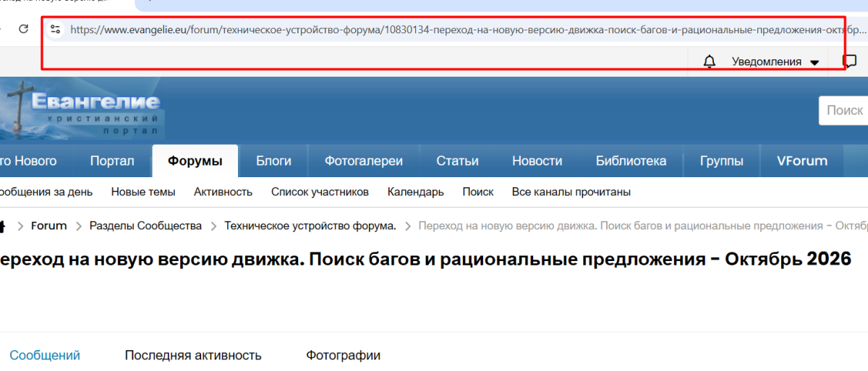This screenshot has height=371, width=868.
Task: Click the topic title heading Переход на новую версию движка
Action: (425, 259)
